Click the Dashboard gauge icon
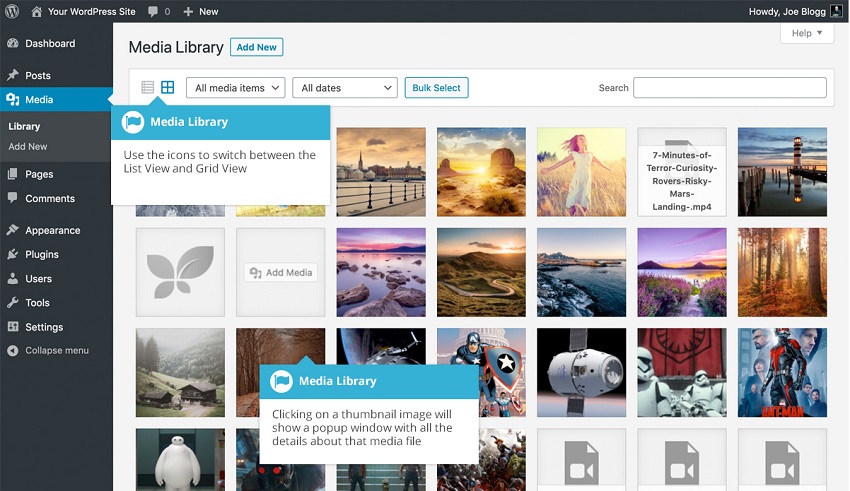The image size is (850, 491). pyautogui.click(x=13, y=43)
